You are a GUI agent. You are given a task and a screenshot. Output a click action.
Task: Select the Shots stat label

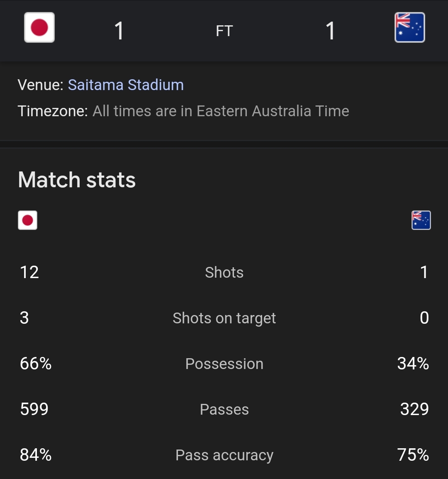click(x=224, y=272)
